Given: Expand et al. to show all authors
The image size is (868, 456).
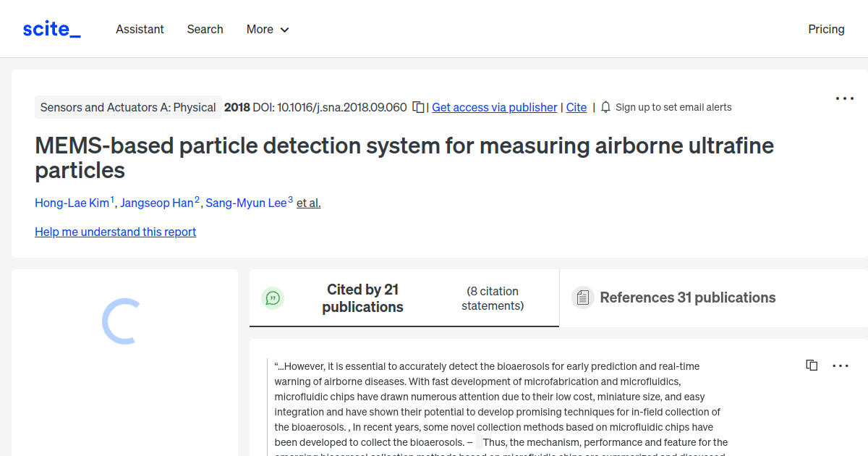Looking at the screenshot, I should click(308, 203).
